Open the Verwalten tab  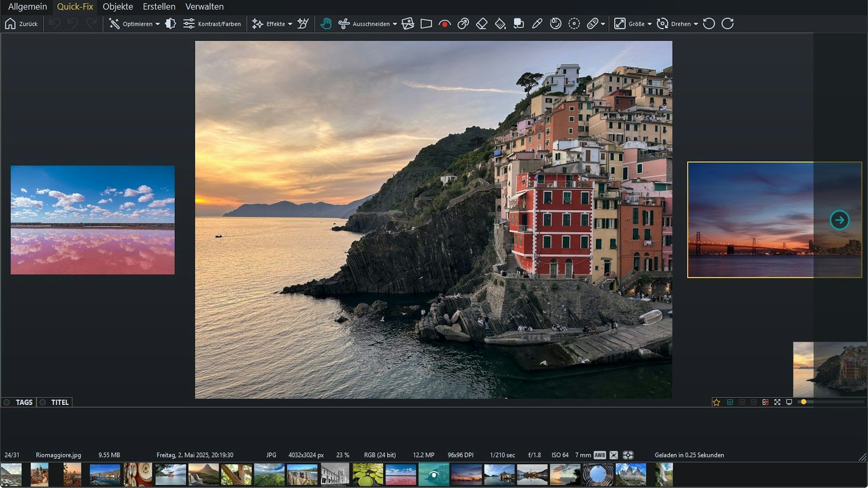(204, 7)
